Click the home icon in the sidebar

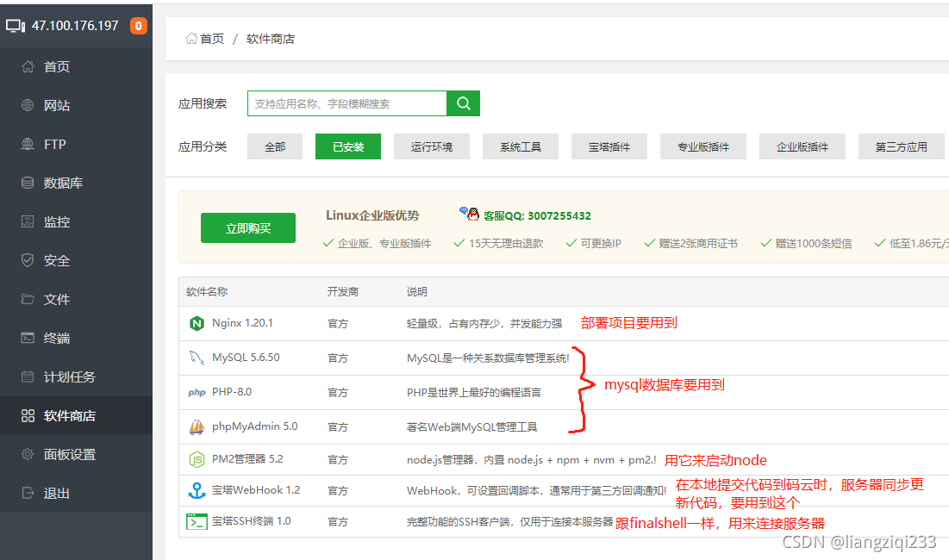click(28, 66)
